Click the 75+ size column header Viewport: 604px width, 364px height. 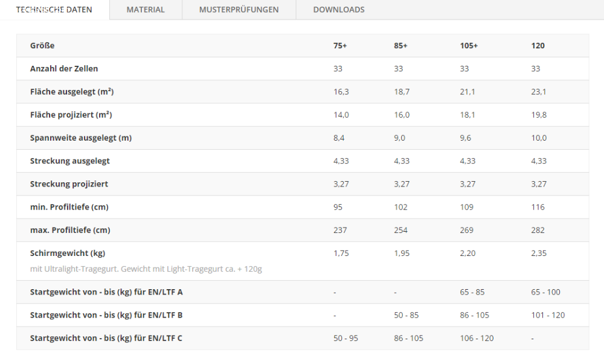coord(341,46)
